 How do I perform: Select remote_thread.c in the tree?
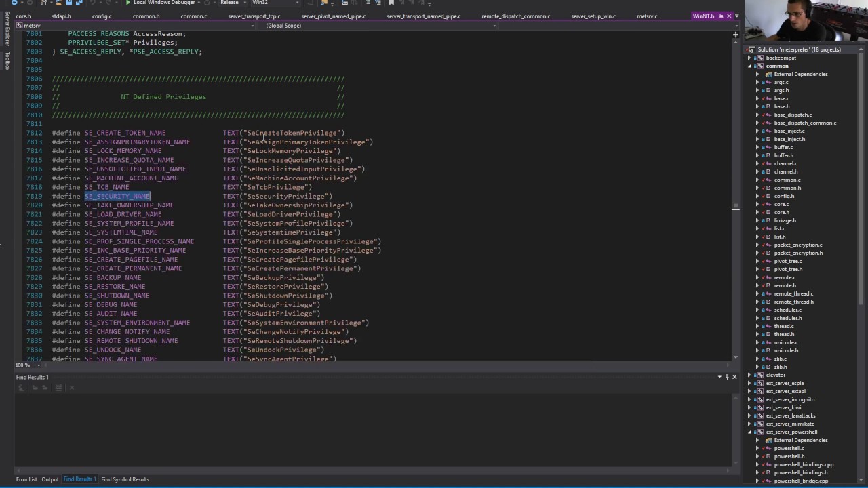click(793, 293)
